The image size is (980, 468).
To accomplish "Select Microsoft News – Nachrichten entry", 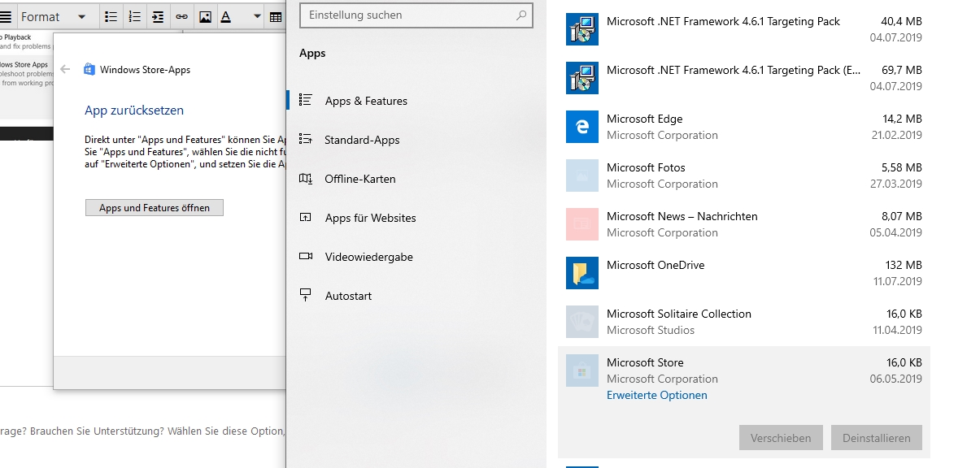I will (744, 224).
